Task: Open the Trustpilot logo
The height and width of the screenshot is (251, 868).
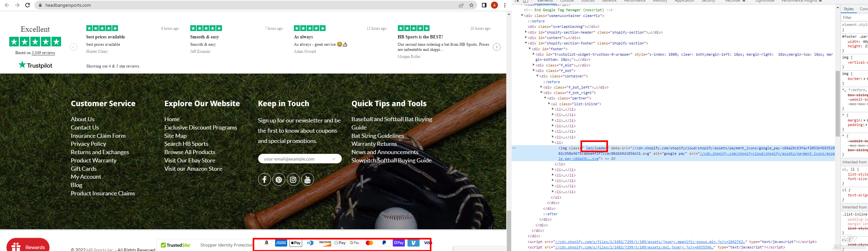Action: pyautogui.click(x=36, y=65)
